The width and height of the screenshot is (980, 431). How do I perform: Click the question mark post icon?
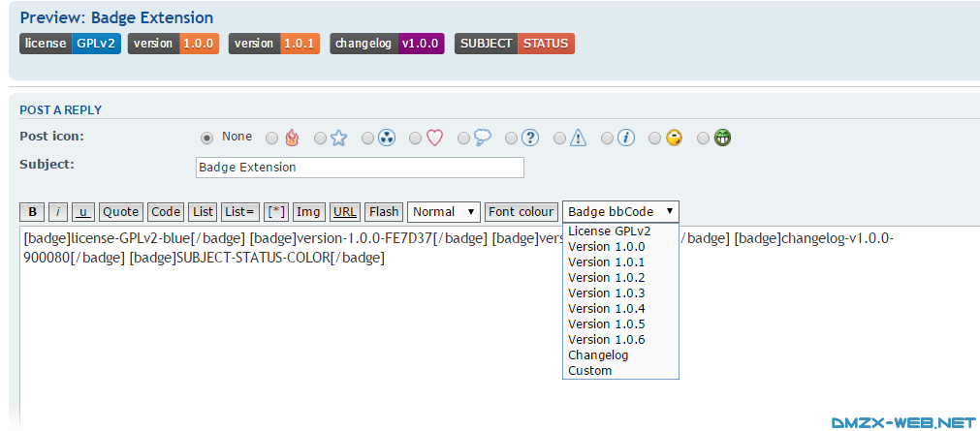point(530,138)
